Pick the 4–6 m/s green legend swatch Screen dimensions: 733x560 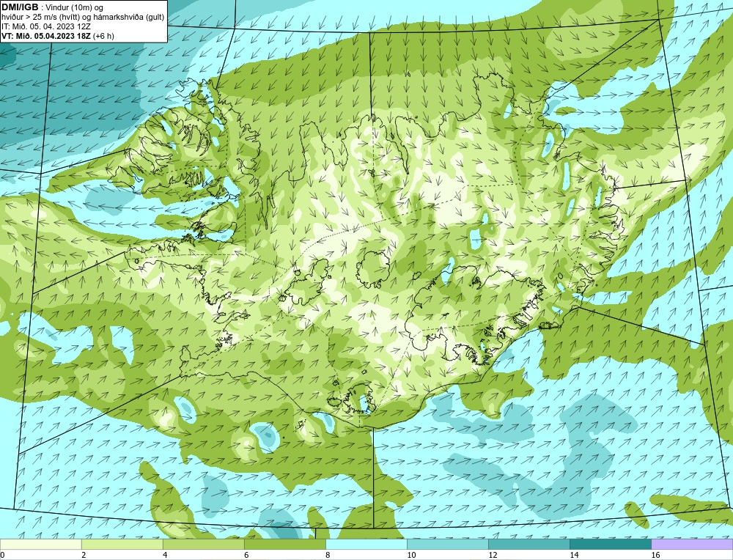[204, 545]
